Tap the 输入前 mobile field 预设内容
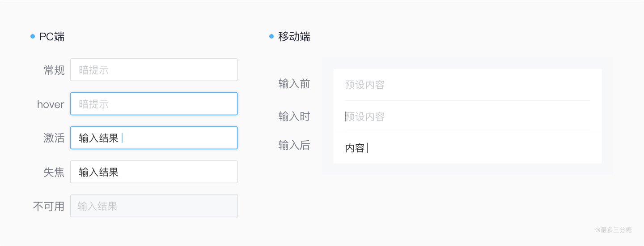 [467, 85]
